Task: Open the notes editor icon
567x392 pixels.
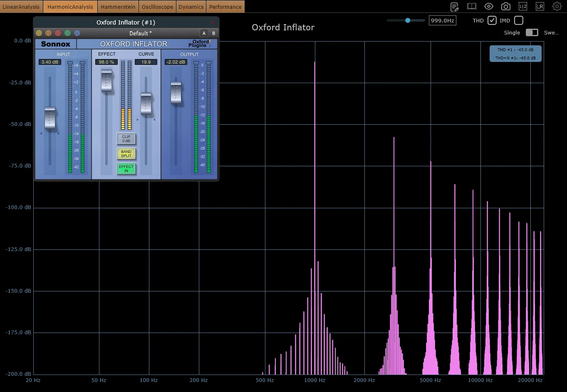Action: (x=455, y=7)
